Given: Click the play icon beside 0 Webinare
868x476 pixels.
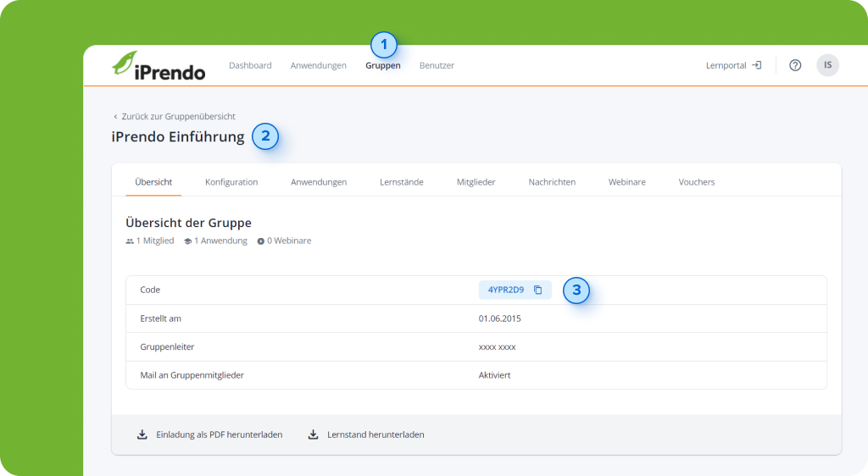Looking at the screenshot, I should click(x=261, y=241).
